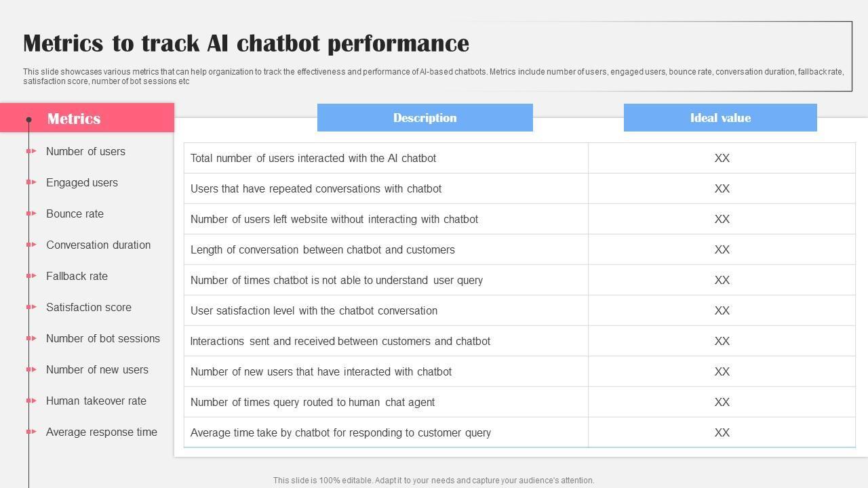Select the arrow marker beside Human takeover rate

click(x=31, y=401)
